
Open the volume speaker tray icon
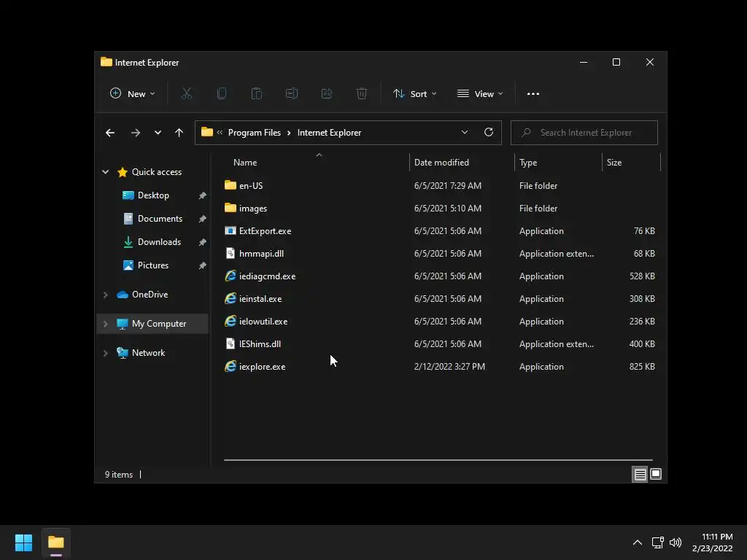click(676, 542)
